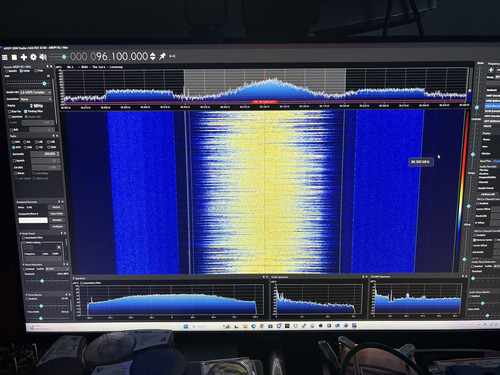Mute audio with the speaker icon

43,57
